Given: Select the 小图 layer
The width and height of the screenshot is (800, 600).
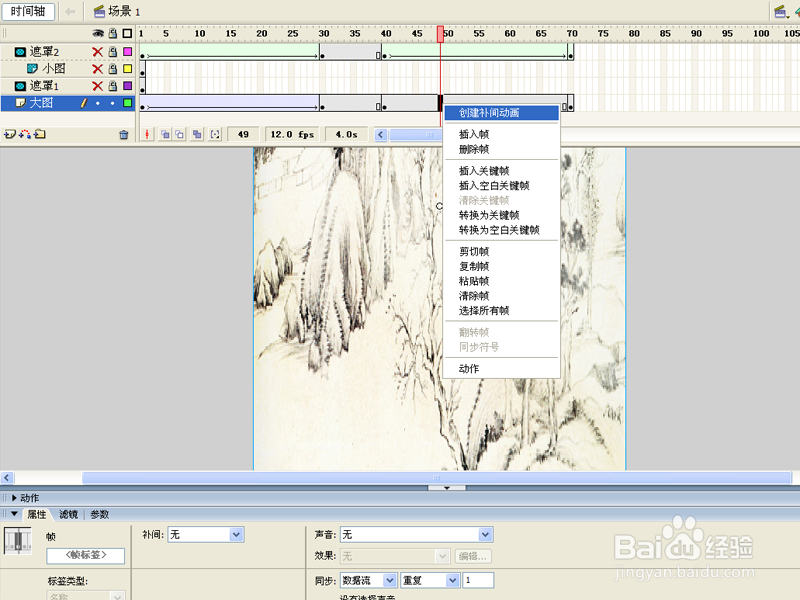Looking at the screenshot, I should pyautogui.click(x=54, y=68).
